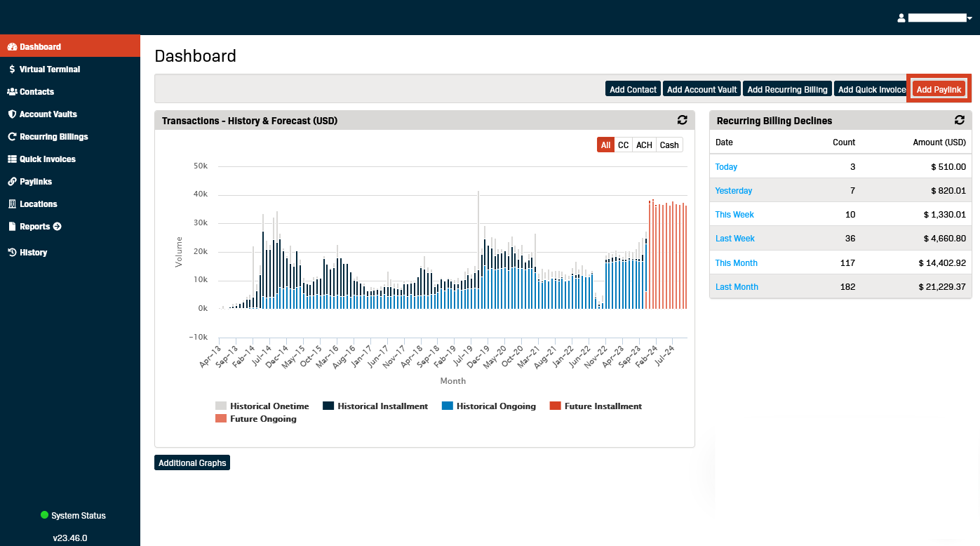
Task: Click the arrow circle icon next to Reports
Action: click(58, 227)
